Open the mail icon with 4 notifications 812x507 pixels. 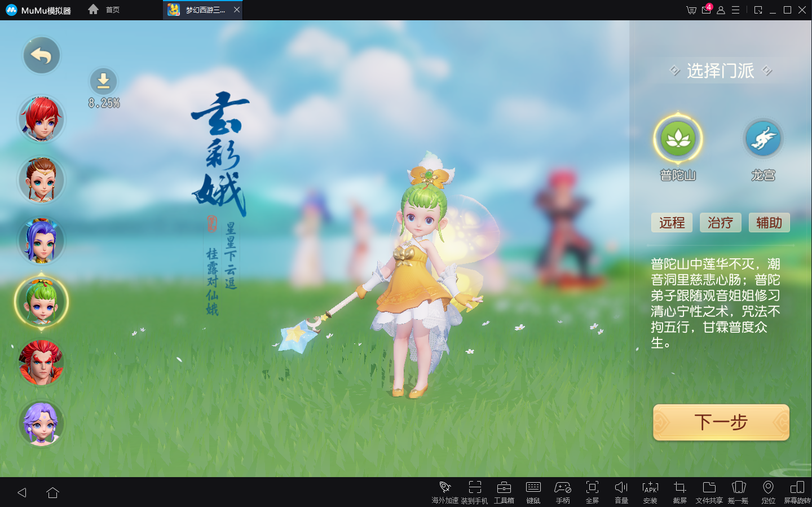707,10
